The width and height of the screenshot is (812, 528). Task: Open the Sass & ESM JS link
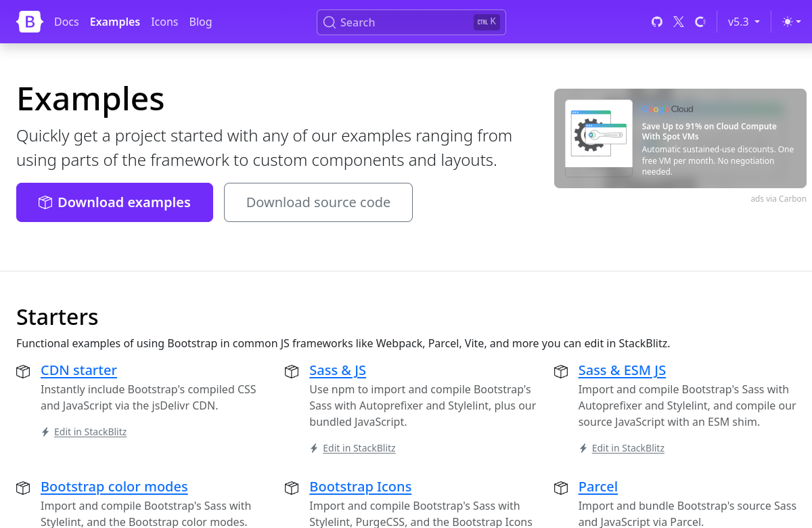[x=622, y=370]
